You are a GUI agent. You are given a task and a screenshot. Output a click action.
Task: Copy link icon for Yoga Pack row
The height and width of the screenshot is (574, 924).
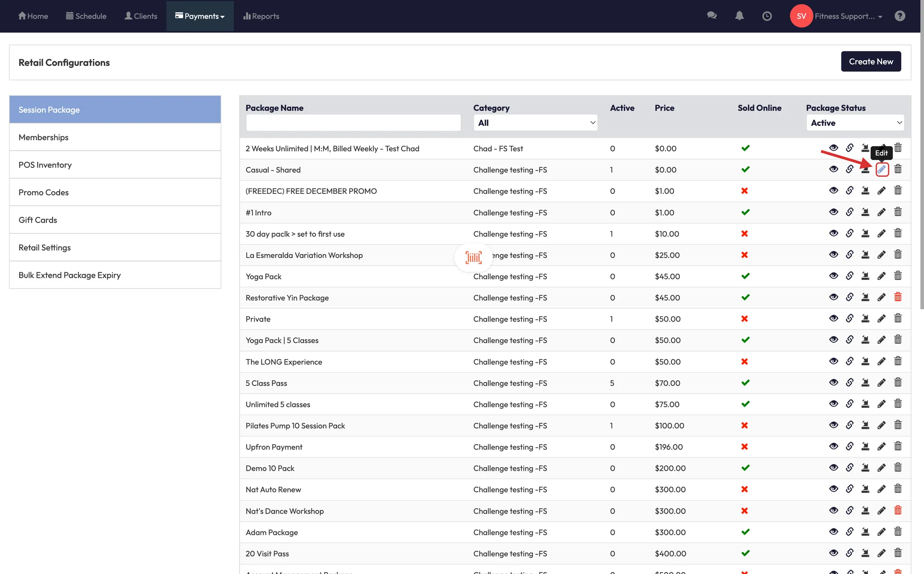click(850, 276)
